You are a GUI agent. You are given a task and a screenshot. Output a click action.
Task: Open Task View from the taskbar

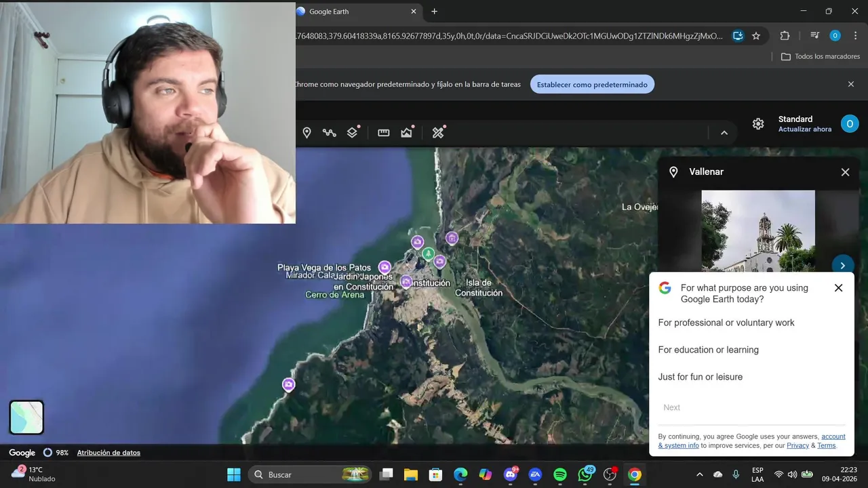tap(386, 474)
